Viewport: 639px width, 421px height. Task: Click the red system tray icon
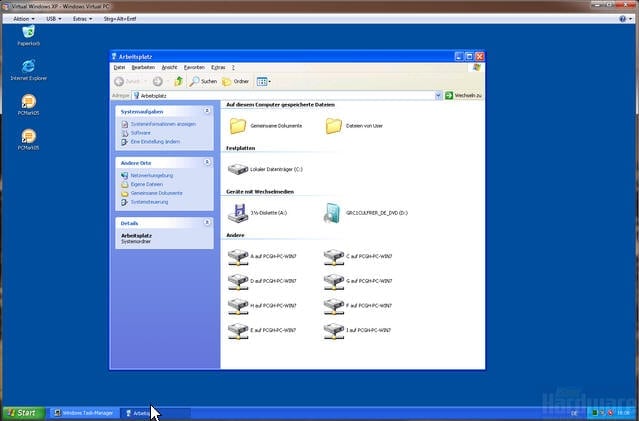(610, 413)
